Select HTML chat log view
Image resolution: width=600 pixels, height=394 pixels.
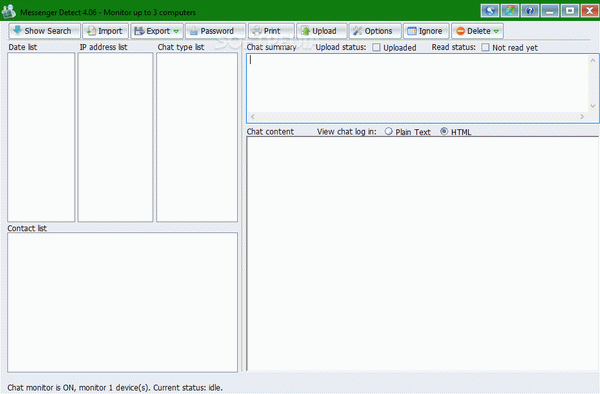444,131
